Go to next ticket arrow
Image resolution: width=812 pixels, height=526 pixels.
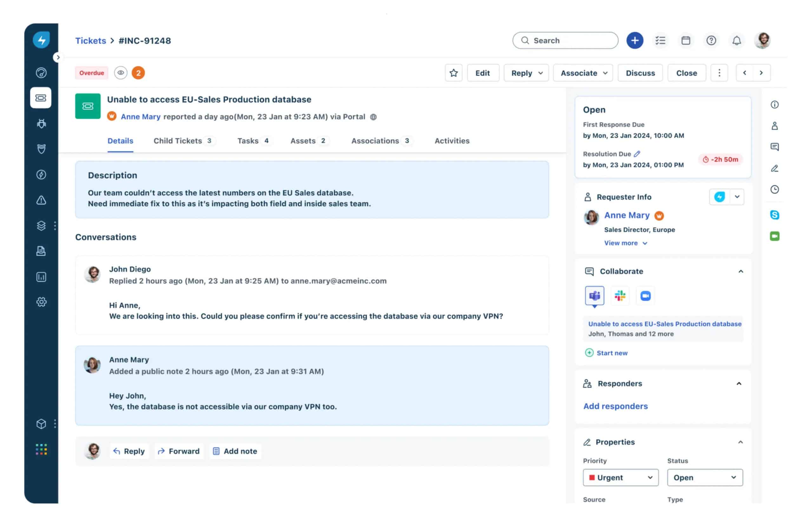(x=761, y=73)
